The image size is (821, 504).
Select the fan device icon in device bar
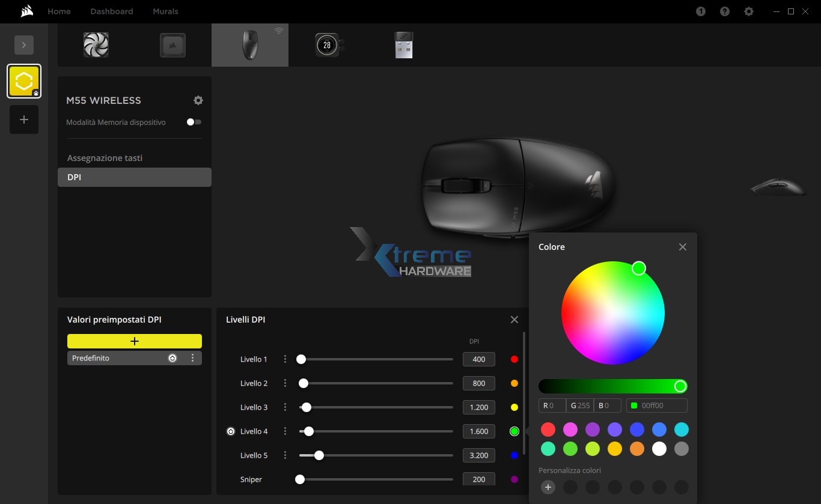click(96, 45)
